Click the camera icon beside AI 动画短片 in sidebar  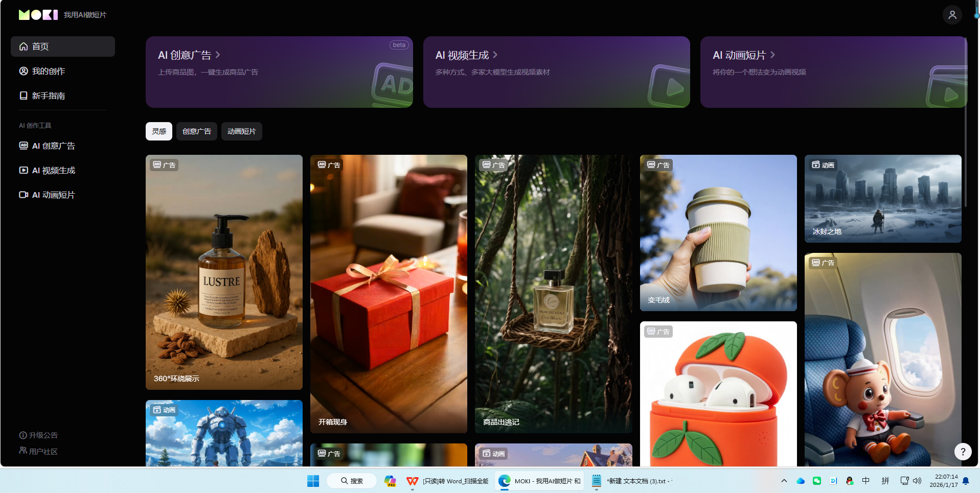[x=24, y=195]
